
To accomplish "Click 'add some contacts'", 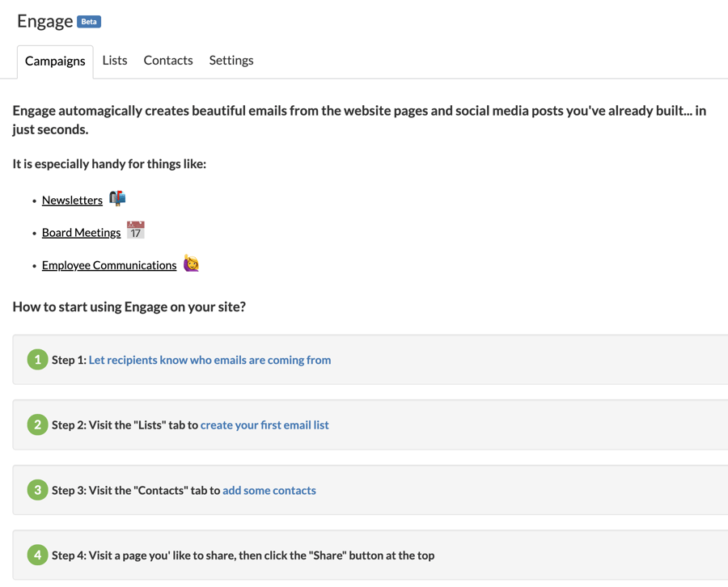I will [269, 490].
